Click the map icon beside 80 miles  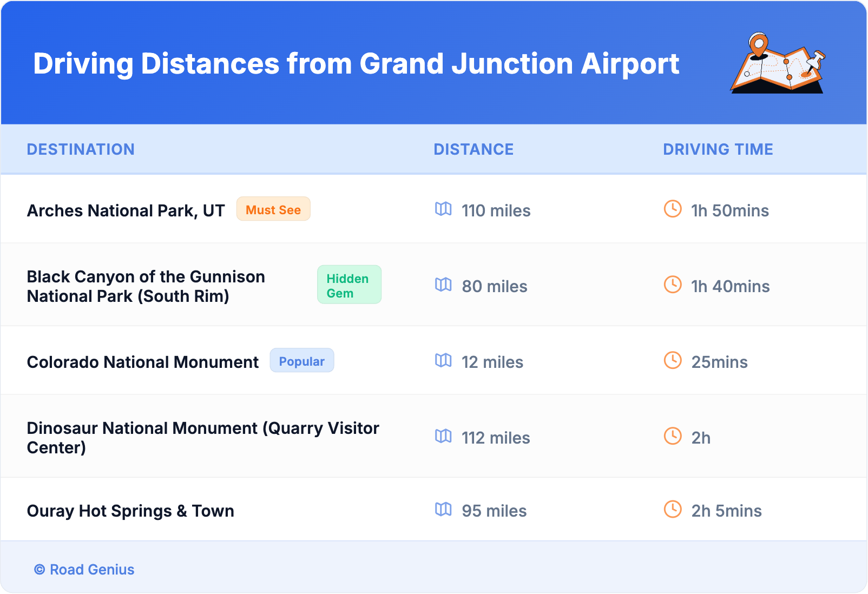443,285
